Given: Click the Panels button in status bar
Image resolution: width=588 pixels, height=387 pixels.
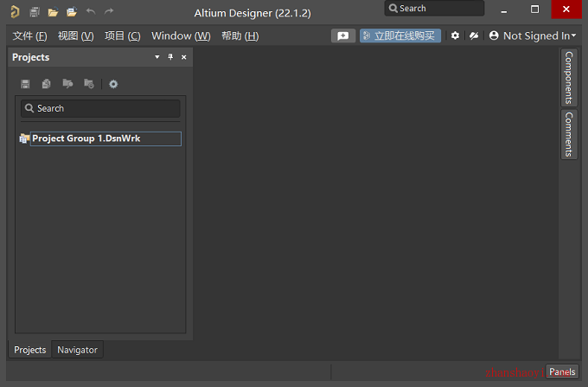Looking at the screenshot, I should tap(562, 371).
